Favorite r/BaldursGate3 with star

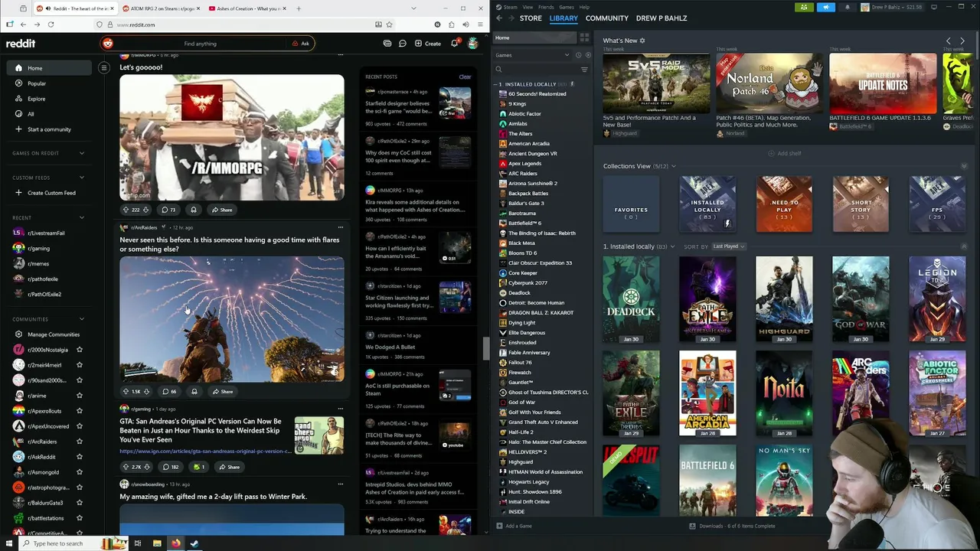(x=79, y=503)
